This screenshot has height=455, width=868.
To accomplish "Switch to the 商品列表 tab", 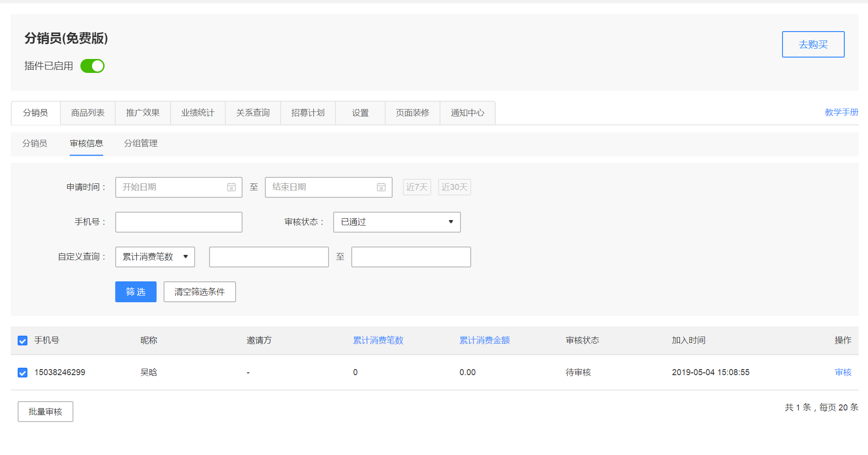I will [x=88, y=113].
